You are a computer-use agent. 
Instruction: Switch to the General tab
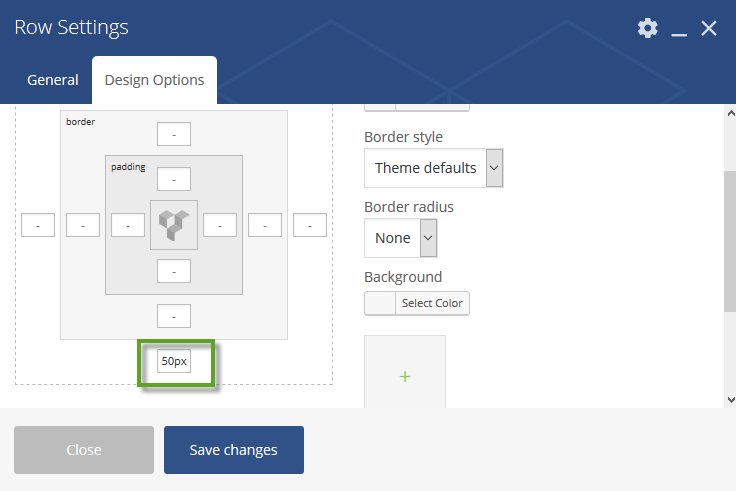pos(53,80)
